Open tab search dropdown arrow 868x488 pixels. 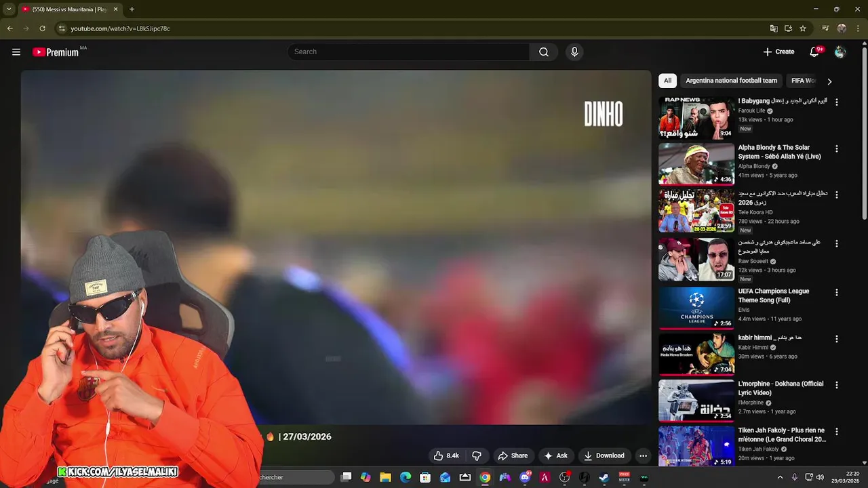click(x=9, y=9)
